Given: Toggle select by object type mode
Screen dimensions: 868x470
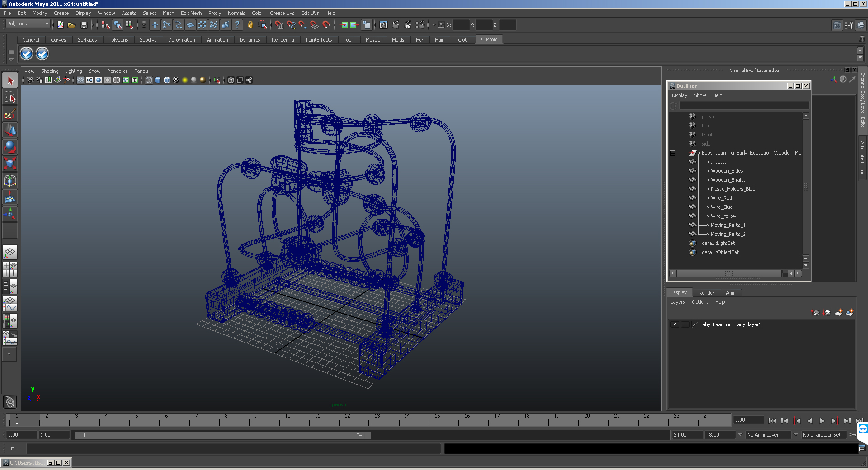Looking at the screenshot, I should coord(118,25).
